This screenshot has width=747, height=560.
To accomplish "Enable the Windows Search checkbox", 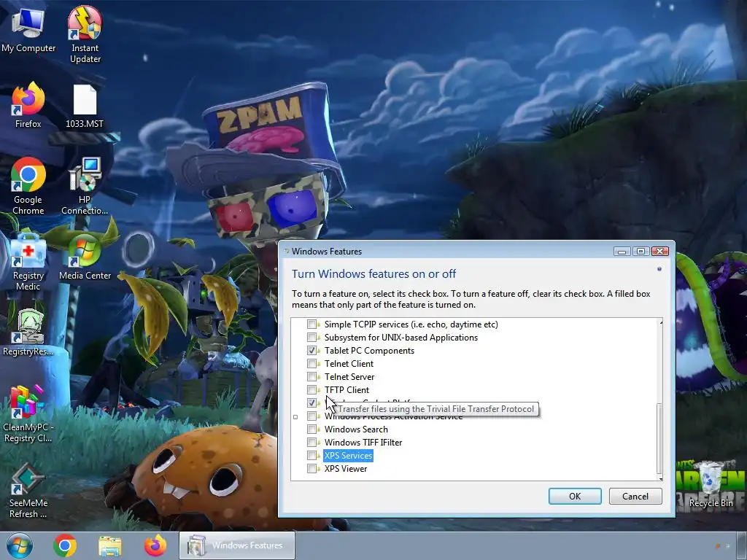I will click(x=311, y=429).
